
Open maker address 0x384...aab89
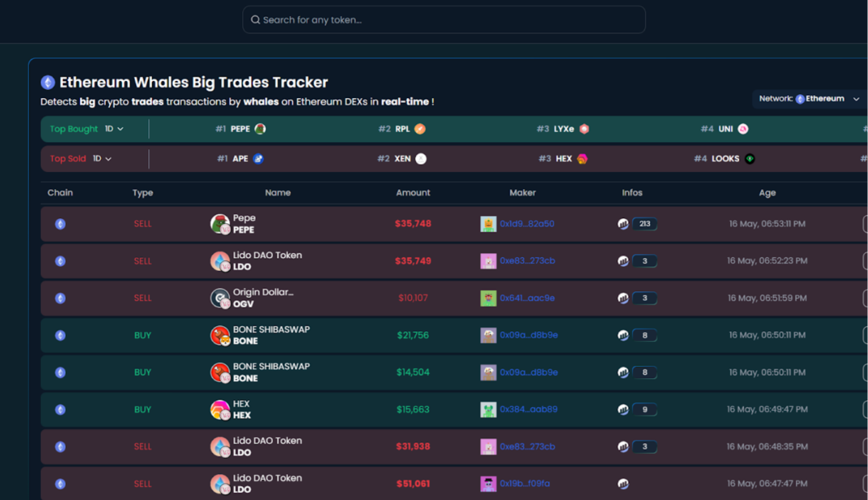[529, 410]
